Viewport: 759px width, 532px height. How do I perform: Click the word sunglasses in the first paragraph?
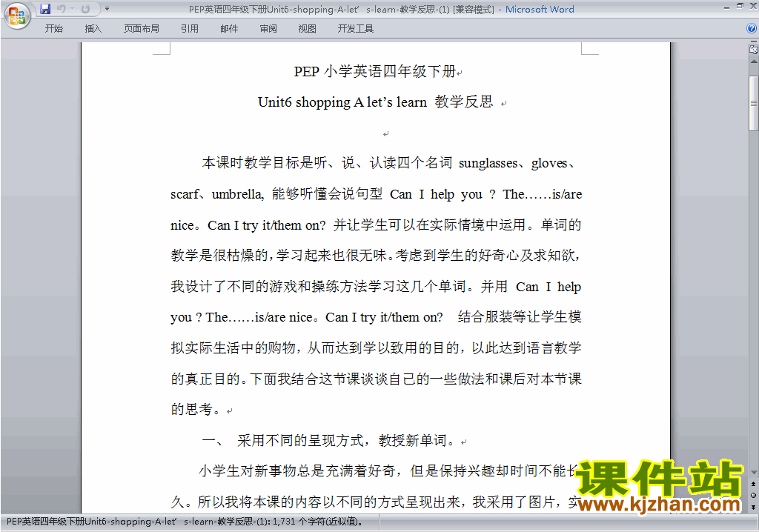point(488,164)
